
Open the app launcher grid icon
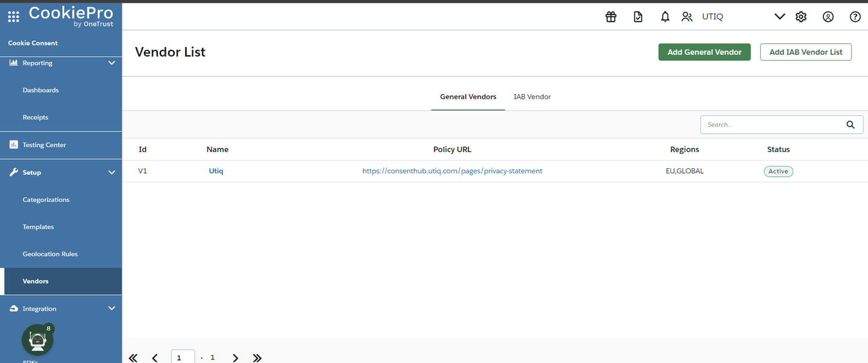click(x=13, y=16)
